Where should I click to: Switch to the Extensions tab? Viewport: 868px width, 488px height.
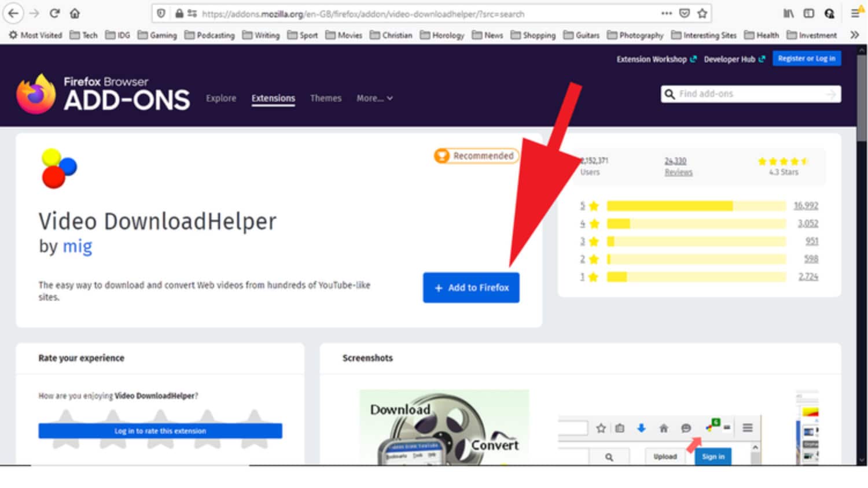pyautogui.click(x=273, y=98)
